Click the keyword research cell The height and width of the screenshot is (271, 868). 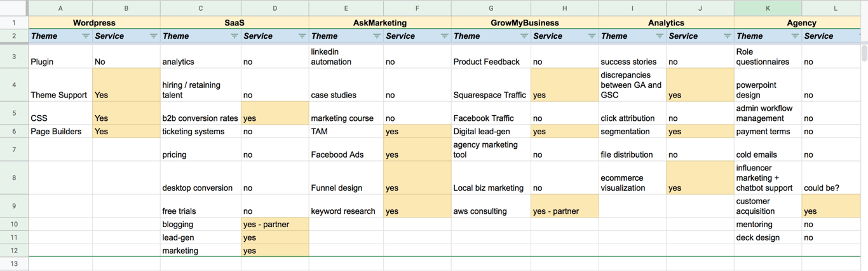(346, 206)
